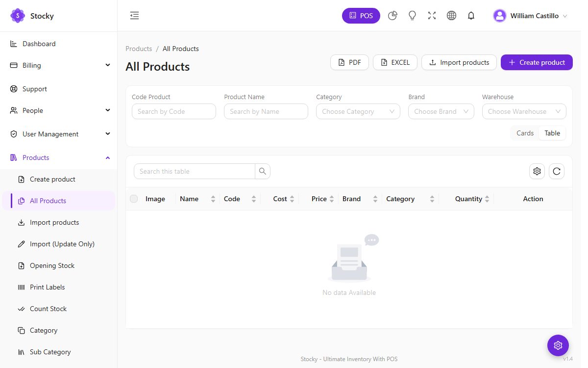Open the William Castillo user dropdown

[x=530, y=16]
